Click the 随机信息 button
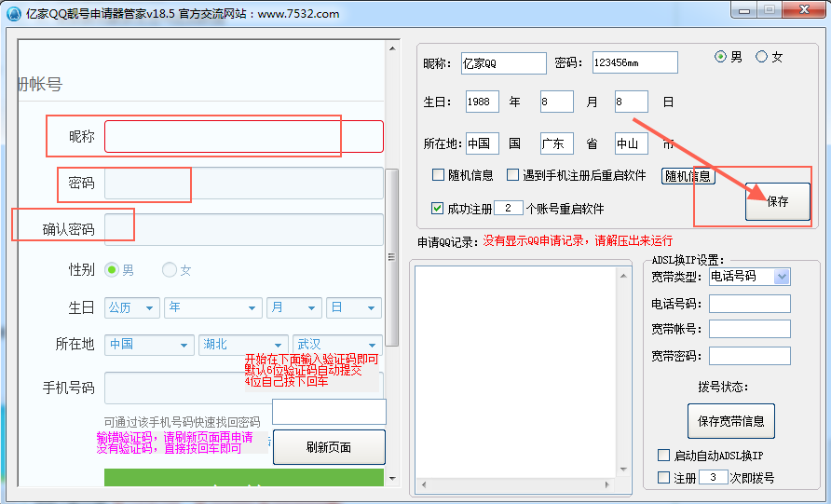This screenshot has width=831, height=504. tap(688, 176)
